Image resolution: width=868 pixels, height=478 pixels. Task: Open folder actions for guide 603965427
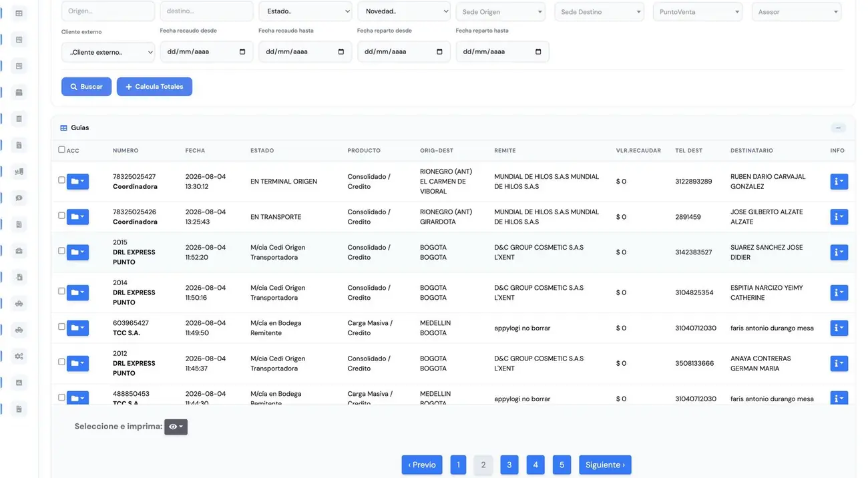coord(77,328)
